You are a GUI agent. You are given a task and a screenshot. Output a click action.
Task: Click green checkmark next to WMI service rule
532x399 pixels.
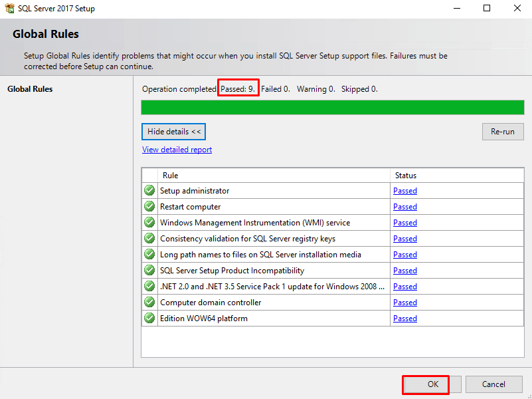tap(149, 222)
